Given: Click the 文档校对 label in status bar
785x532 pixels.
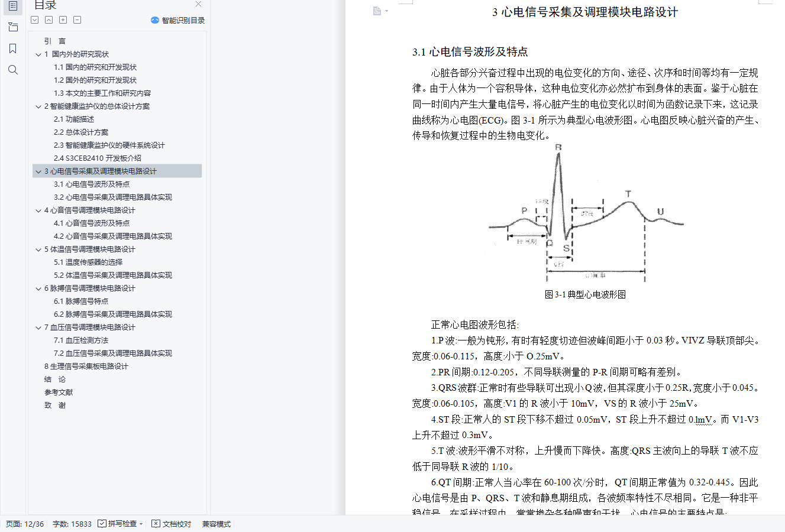Looking at the screenshot, I should (x=177, y=524).
